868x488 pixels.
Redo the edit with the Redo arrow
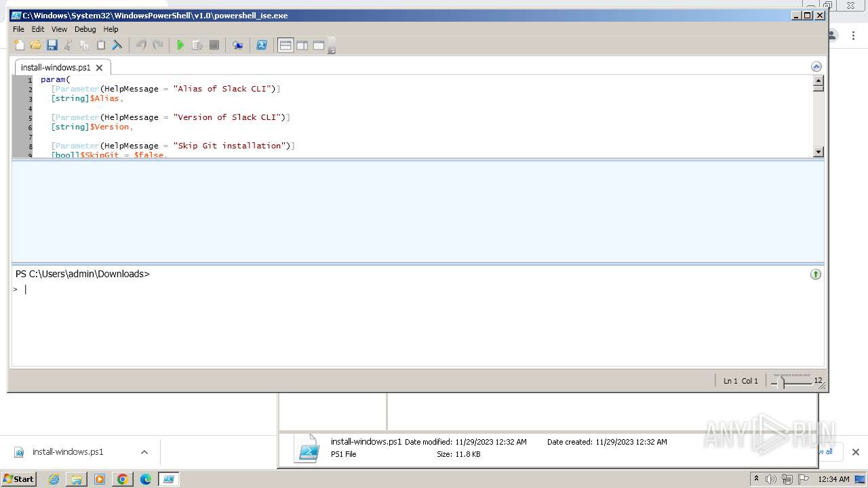157,45
